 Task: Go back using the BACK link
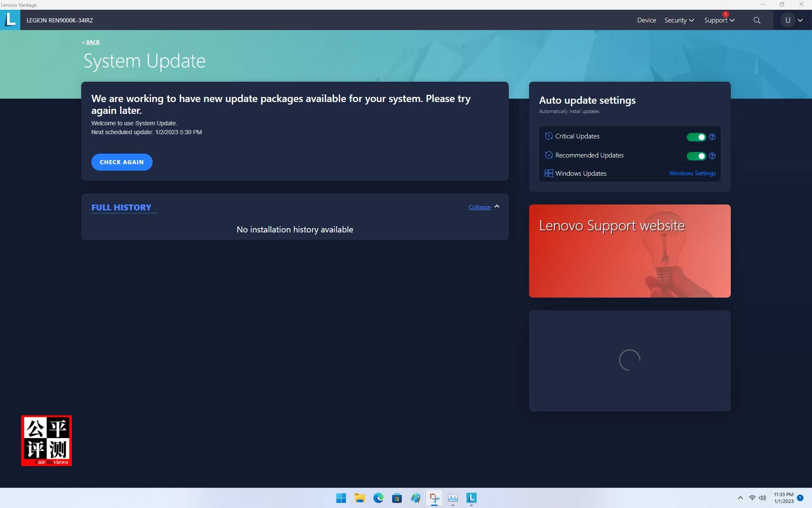[x=93, y=42]
